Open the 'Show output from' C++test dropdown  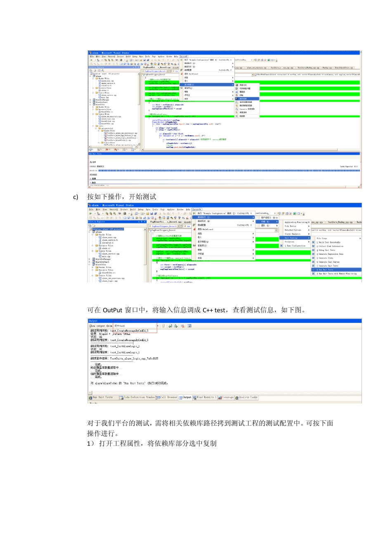coord(158,326)
